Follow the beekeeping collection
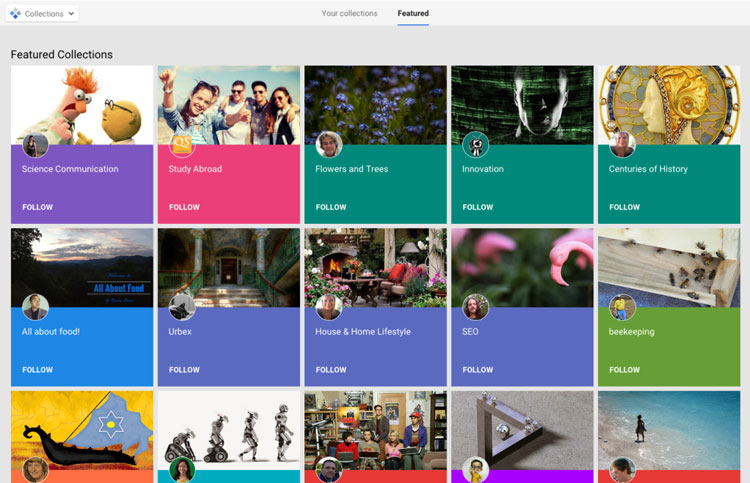This screenshot has height=483, width=750. pyautogui.click(x=624, y=370)
